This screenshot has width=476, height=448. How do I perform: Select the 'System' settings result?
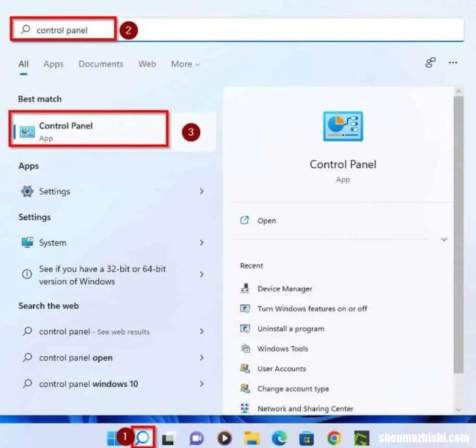coord(113,242)
